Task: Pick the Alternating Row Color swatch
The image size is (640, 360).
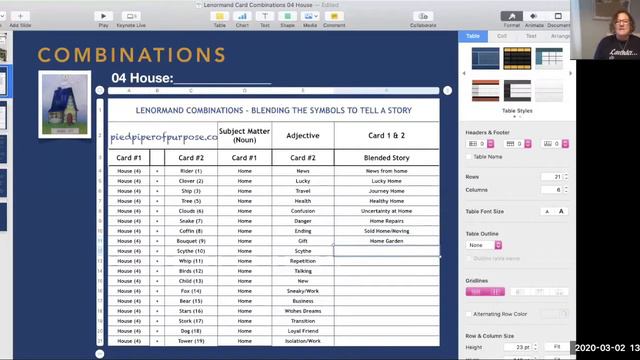Action: (554, 314)
